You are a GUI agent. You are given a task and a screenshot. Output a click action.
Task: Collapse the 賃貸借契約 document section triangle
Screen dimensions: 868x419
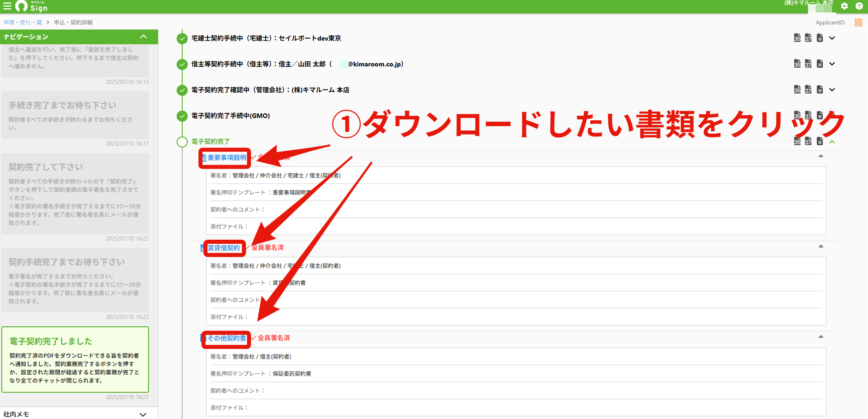tap(821, 246)
